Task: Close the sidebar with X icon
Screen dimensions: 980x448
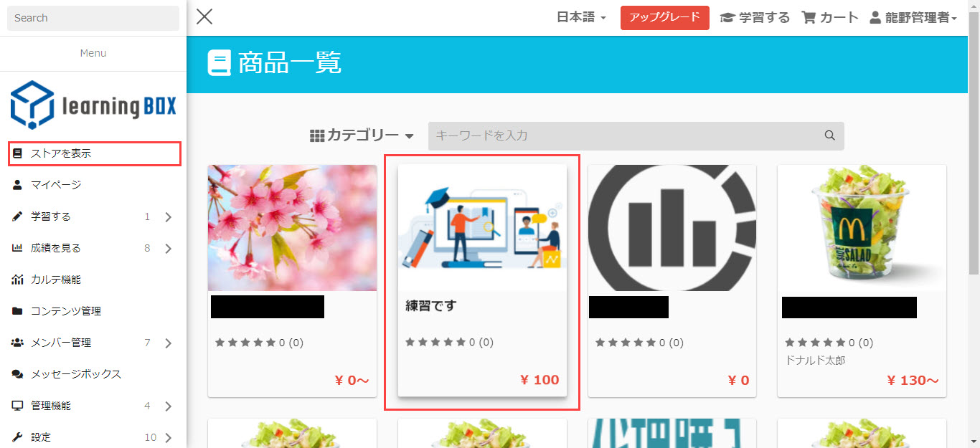Action: (x=204, y=16)
